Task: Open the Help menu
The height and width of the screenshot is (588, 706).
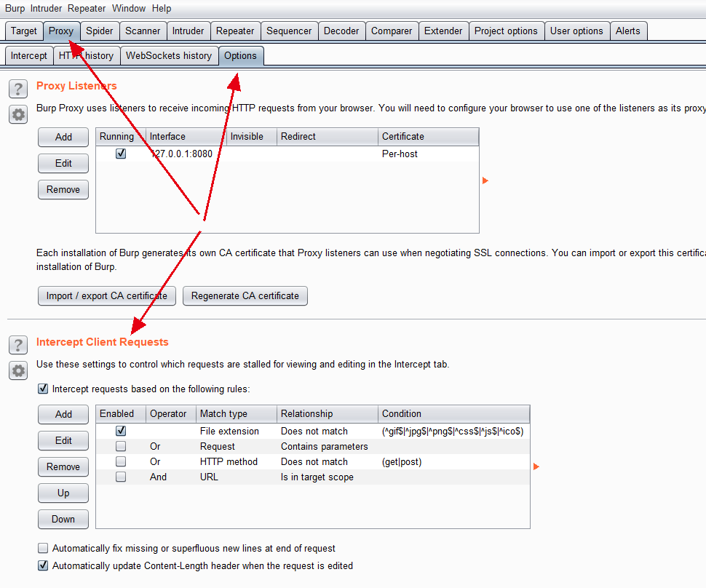Action: 161,9
